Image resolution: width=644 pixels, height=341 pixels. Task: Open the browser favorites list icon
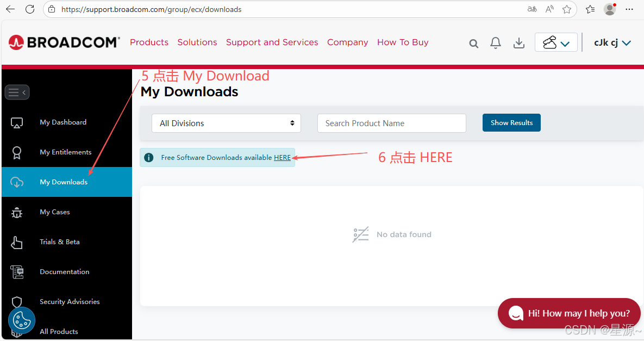(x=590, y=9)
